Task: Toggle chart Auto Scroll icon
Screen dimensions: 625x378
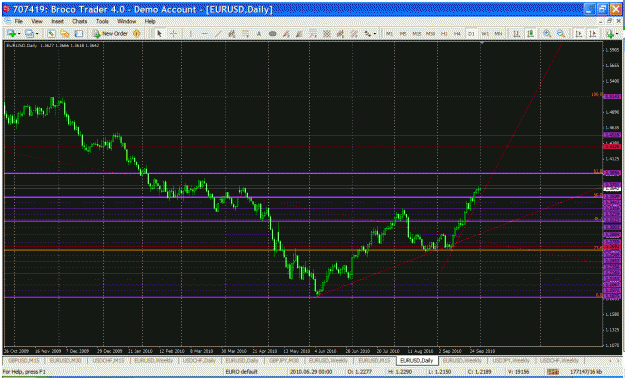Action: pyautogui.click(x=579, y=34)
